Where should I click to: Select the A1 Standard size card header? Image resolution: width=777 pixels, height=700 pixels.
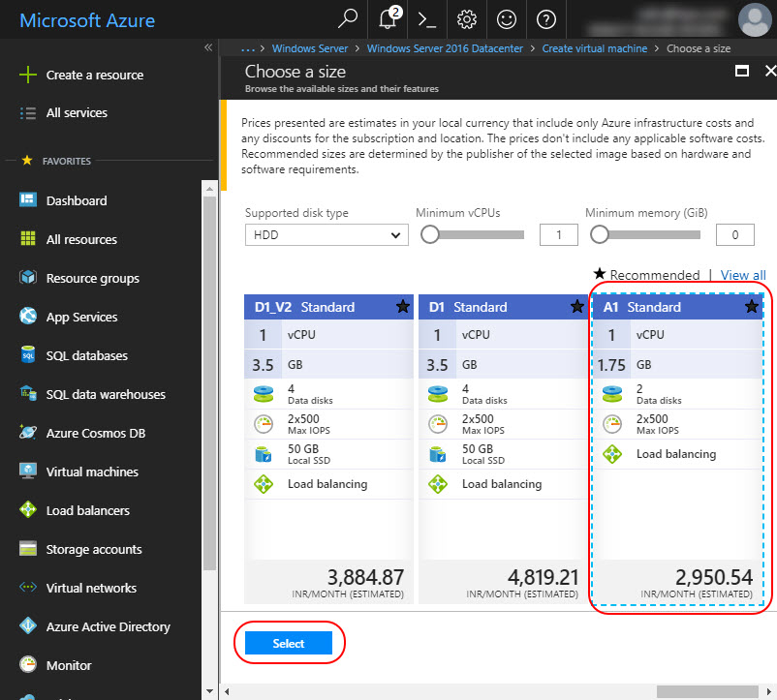(677, 307)
